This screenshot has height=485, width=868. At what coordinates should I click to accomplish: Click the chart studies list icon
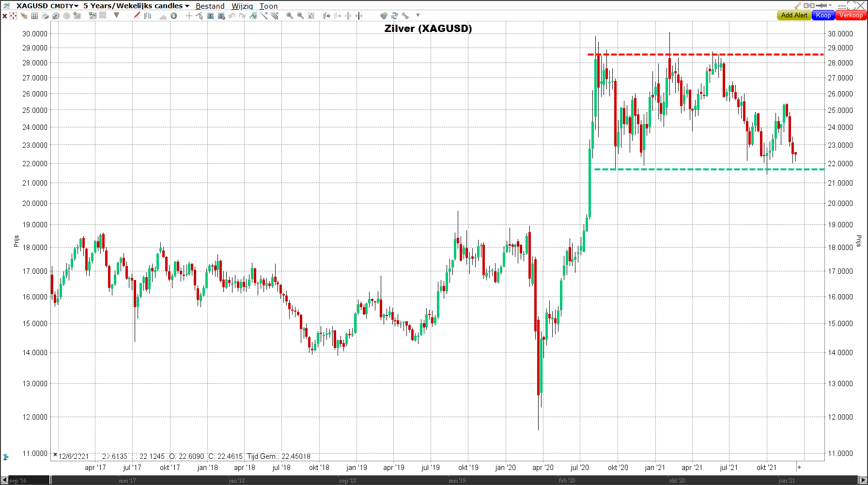click(x=77, y=16)
